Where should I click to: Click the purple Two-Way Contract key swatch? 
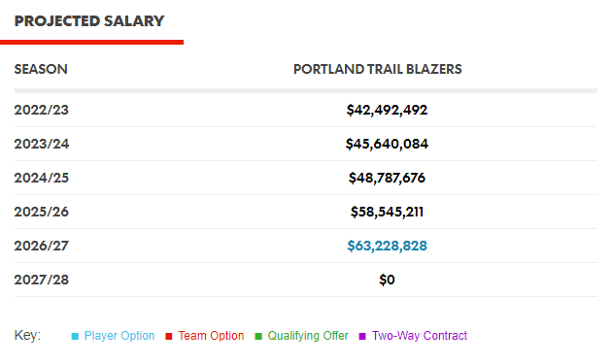[x=362, y=336]
